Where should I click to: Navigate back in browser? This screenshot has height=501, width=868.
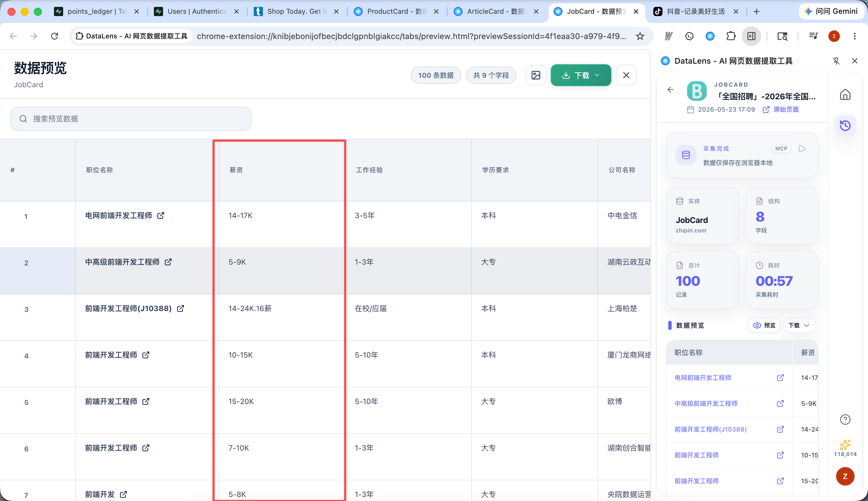(x=13, y=36)
